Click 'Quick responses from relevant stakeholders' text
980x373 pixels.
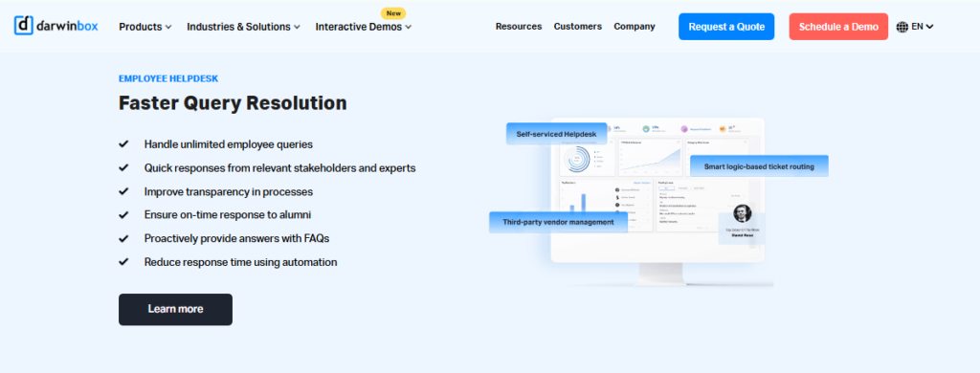pyautogui.click(x=279, y=168)
